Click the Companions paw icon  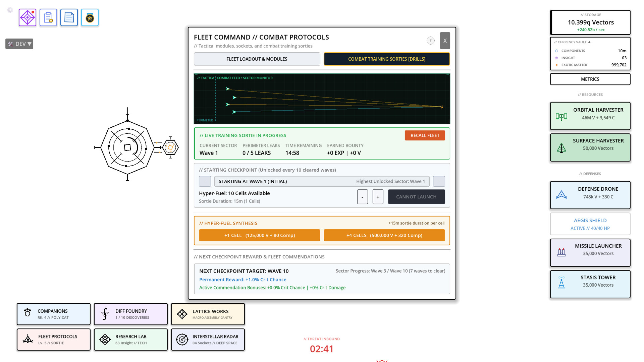pos(28,313)
